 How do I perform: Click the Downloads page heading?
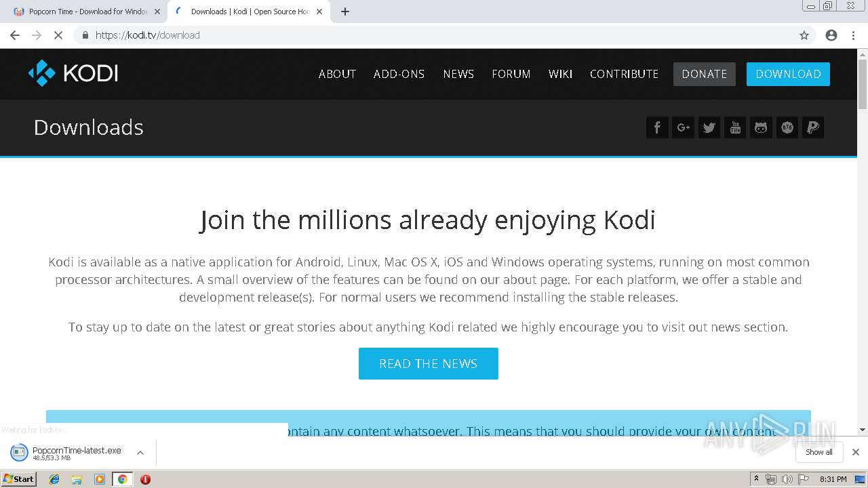[89, 127]
